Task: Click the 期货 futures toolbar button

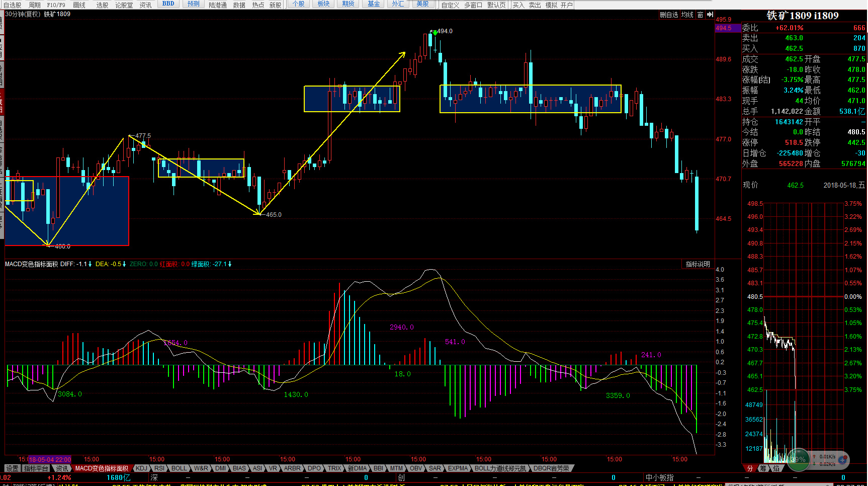Action: pos(349,4)
